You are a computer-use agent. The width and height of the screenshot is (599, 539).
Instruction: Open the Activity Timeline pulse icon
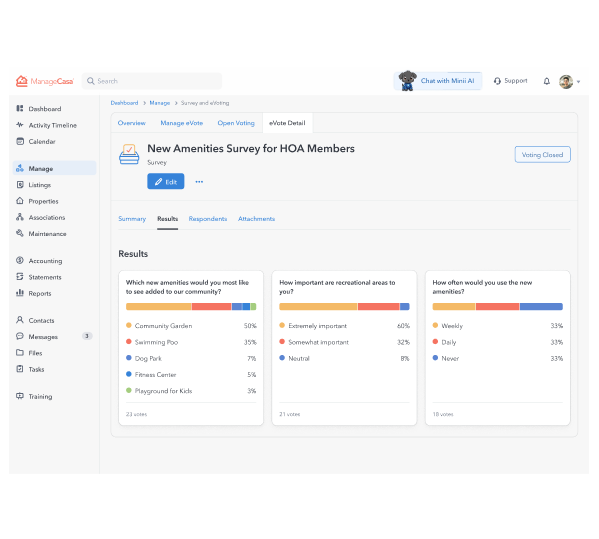(x=20, y=125)
